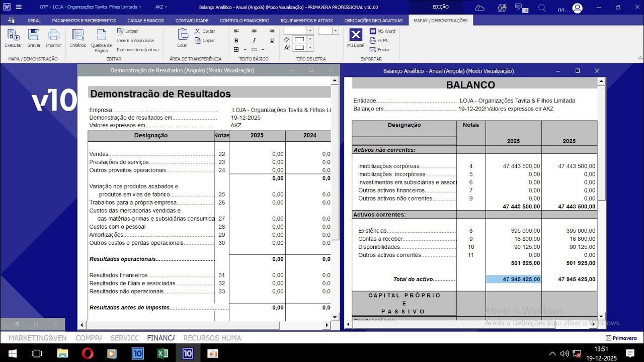Open the OBRIGAÇÕES DECLARATIVAS tab
This screenshot has height=362, width=644.
pos(373,21)
